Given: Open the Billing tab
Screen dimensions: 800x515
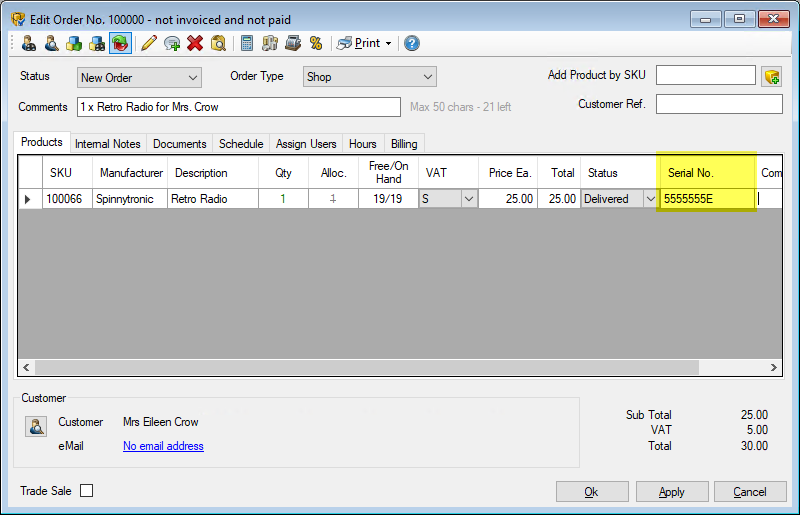Looking at the screenshot, I should click(x=404, y=144).
